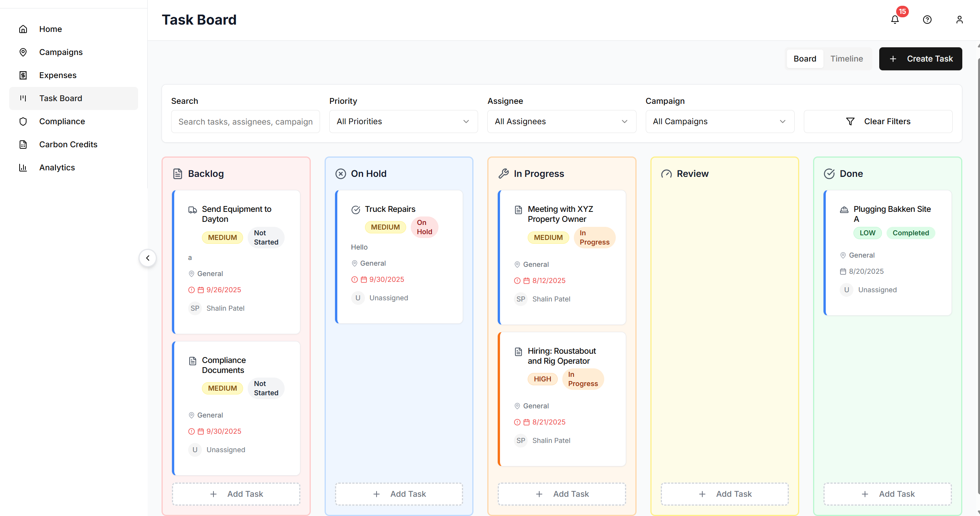Click the Expenses receipt icon

tap(23, 75)
